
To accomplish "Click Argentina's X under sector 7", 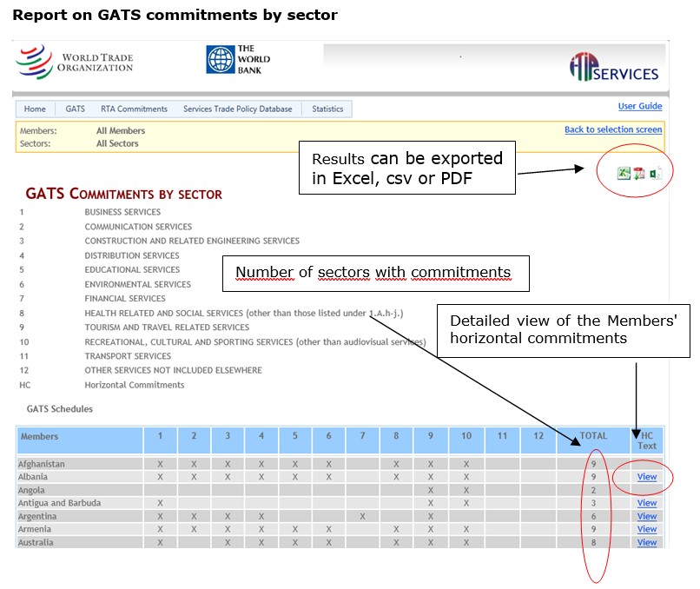I will [x=362, y=517].
